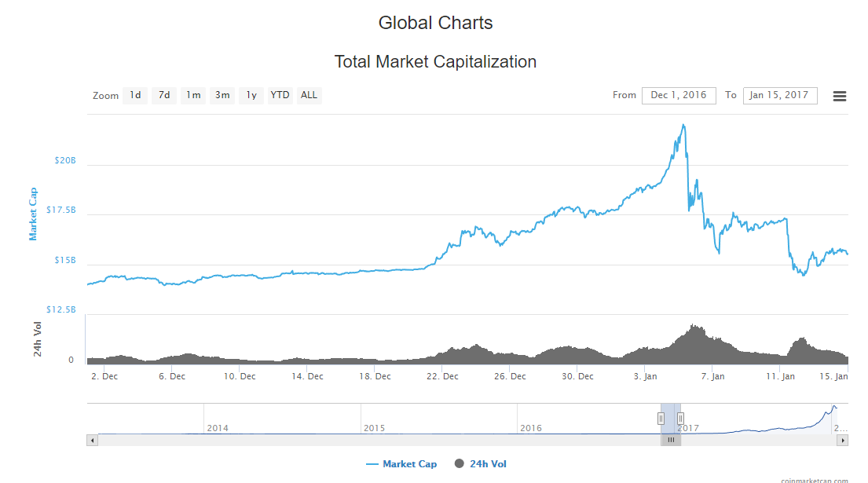Open the chart context hamburger menu
Screen dimensions: 868x483
(x=839, y=96)
